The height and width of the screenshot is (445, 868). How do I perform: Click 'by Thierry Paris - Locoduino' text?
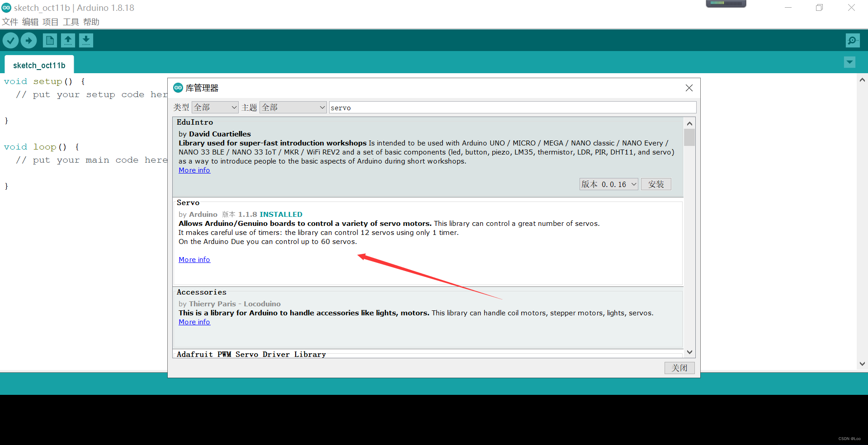coord(230,304)
